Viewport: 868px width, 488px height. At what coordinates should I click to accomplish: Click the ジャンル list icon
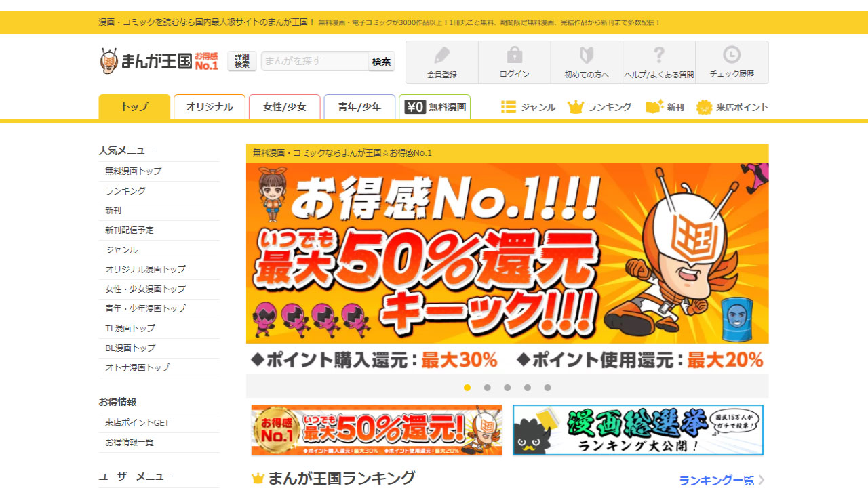(509, 107)
